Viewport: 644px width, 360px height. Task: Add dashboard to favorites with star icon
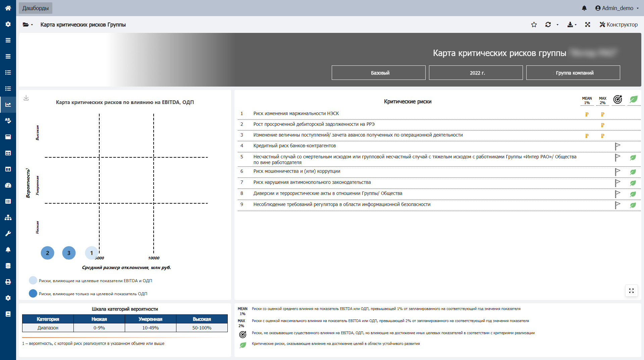534,24
